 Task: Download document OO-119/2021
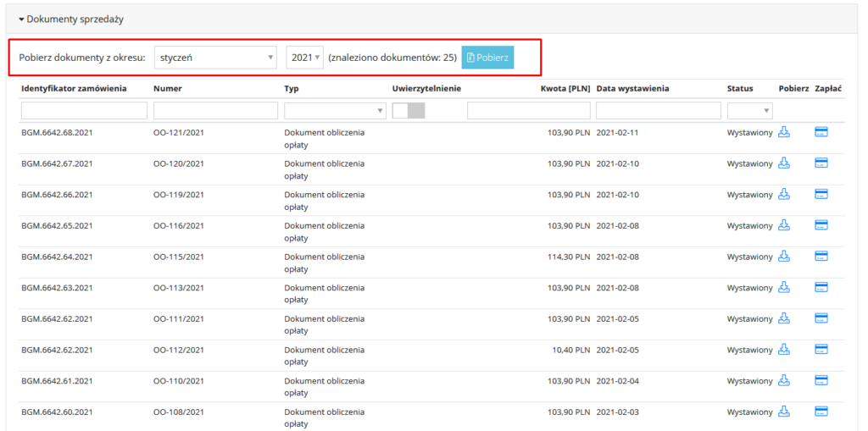tap(784, 194)
